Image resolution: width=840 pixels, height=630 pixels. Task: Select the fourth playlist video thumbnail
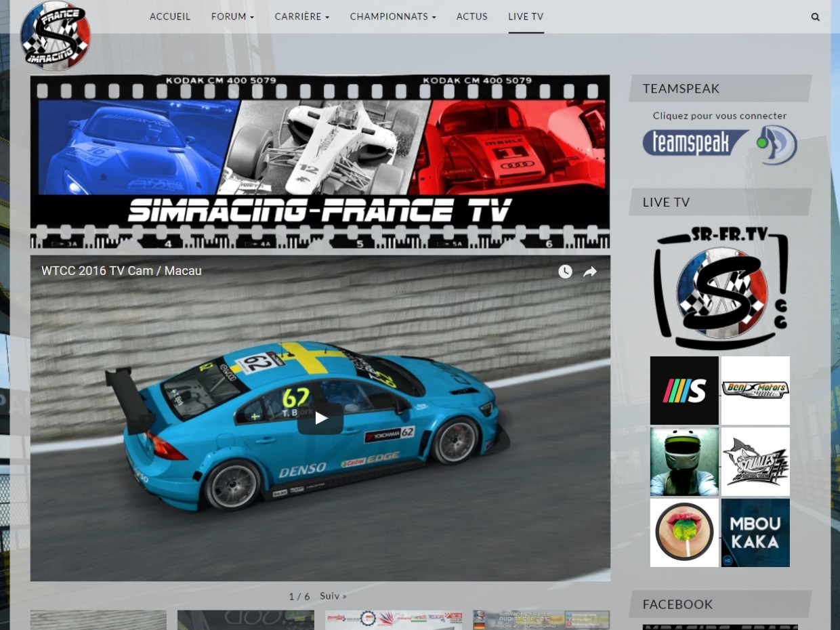(x=541, y=620)
